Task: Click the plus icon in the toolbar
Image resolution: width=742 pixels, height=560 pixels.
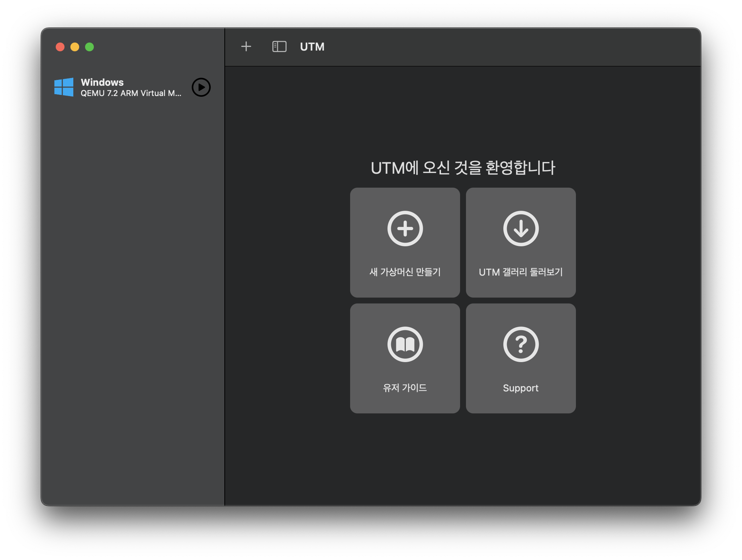Action: tap(246, 47)
